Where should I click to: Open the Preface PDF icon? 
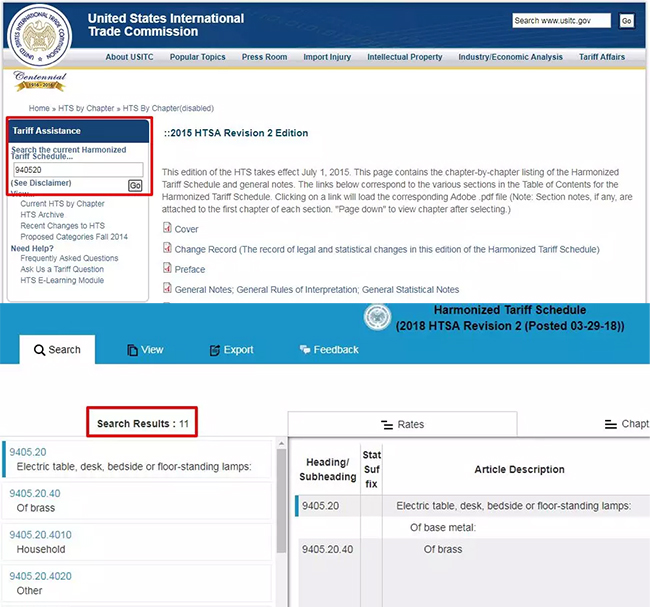(167, 268)
